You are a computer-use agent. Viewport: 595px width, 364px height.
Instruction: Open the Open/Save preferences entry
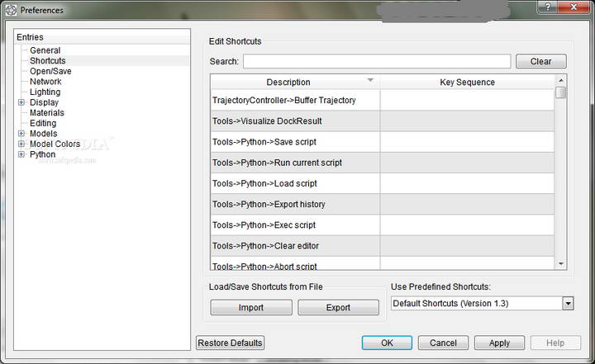pos(50,71)
